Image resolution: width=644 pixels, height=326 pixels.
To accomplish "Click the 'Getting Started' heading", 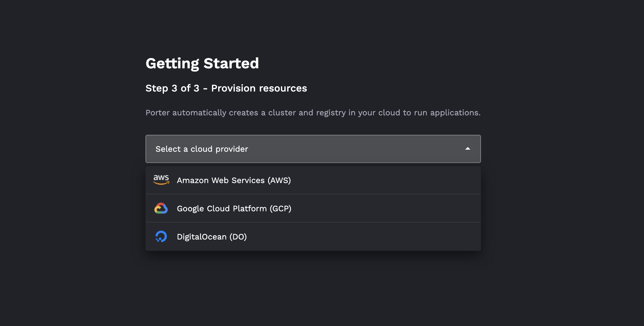I will [x=202, y=64].
